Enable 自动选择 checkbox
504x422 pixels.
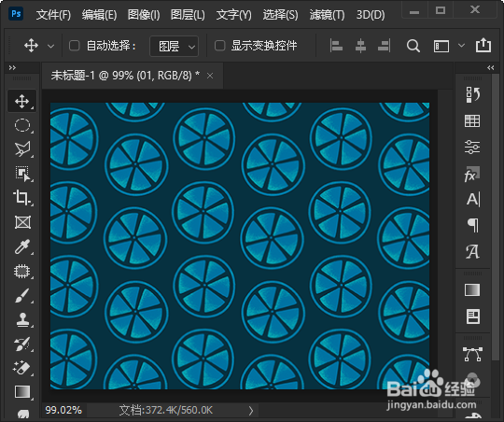(x=75, y=46)
